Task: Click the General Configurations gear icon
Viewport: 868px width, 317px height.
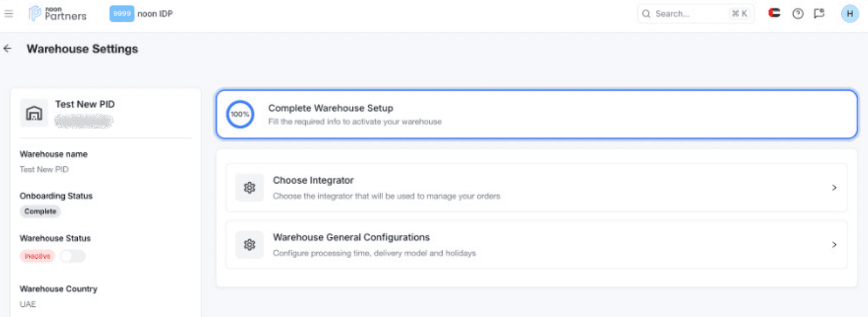Action: click(x=250, y=244)
